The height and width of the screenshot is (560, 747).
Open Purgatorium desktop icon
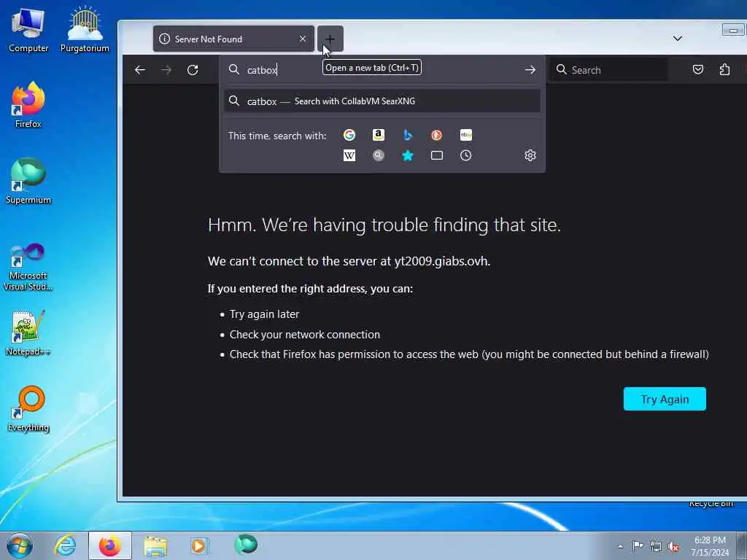[x=85, y=30]
